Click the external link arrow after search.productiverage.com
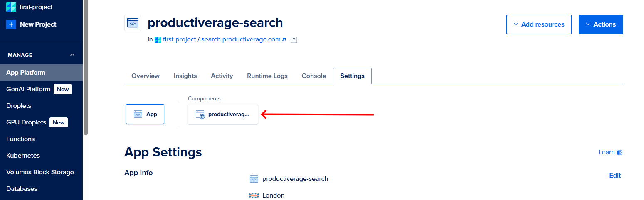644x200 pixels. click(x=284, y=40)
